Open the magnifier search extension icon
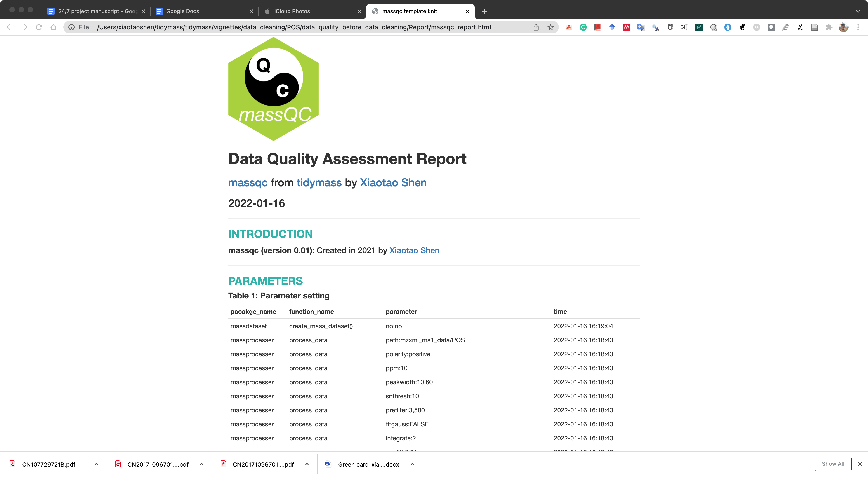Image resolution: width=868 pixels, height=477 pixels. tap(655, 27)
